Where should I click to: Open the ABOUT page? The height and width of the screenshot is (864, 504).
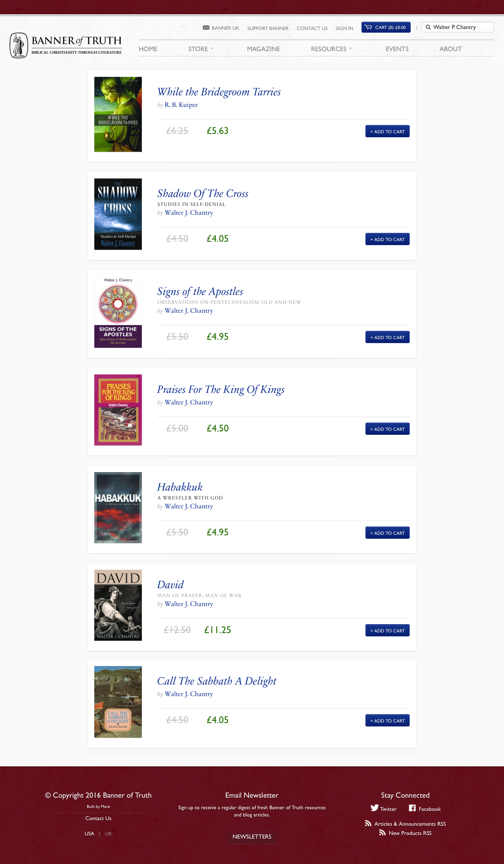450,49
